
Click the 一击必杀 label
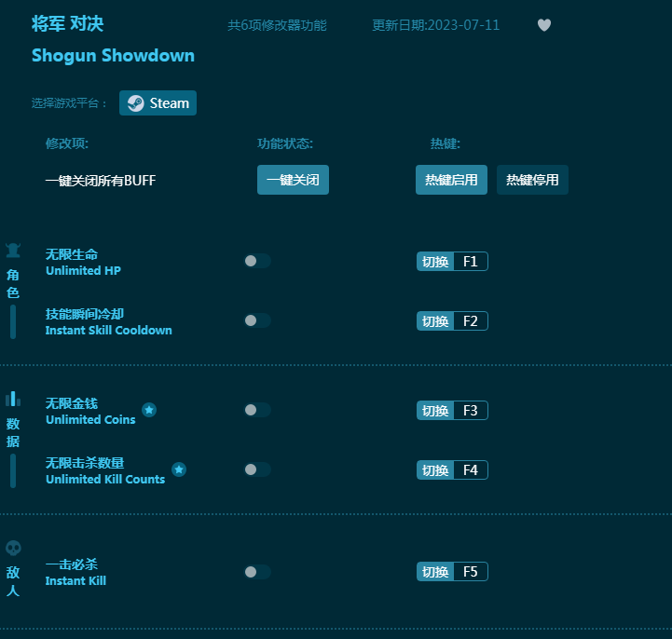[x=72, y=564]
